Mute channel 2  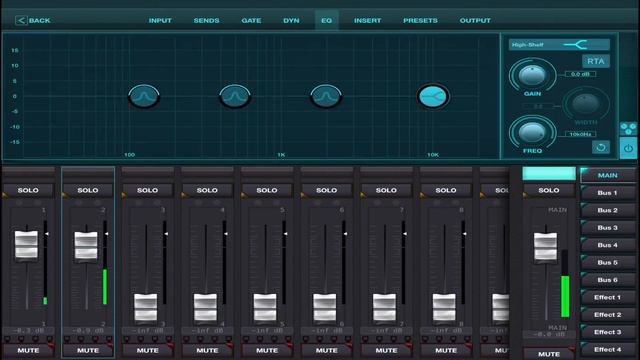coord(88,351)
